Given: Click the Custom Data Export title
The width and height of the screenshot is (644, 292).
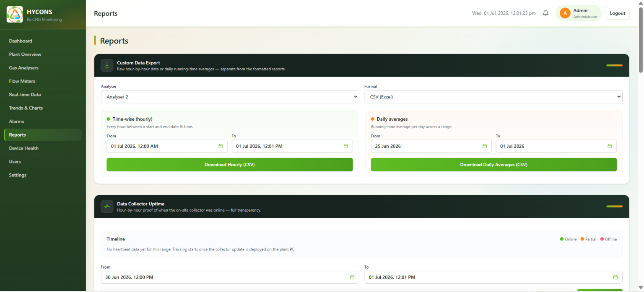Looking at the screenshot, I should pyautogui.click(x=138, y=63).
